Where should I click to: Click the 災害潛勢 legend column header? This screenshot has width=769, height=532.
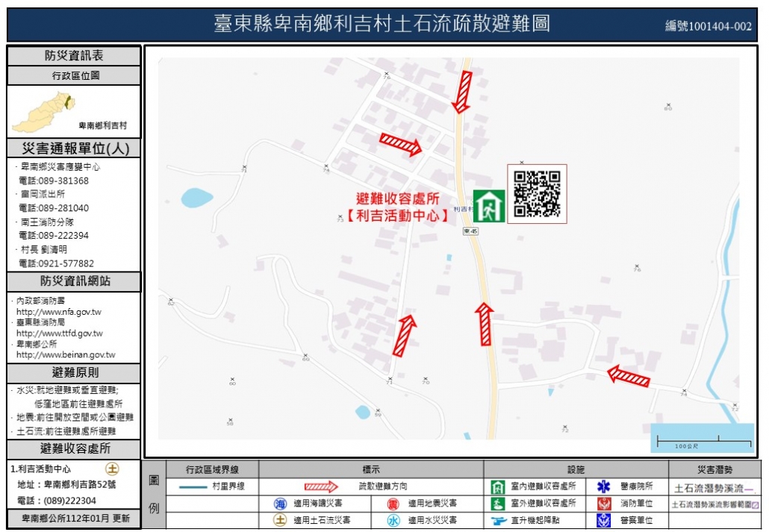click(715, 470)
